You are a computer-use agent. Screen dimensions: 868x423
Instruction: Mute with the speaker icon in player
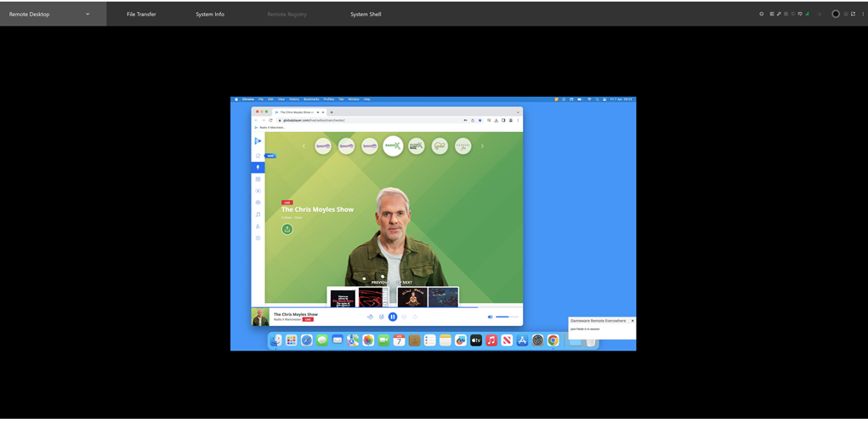(x=490, y=317)
